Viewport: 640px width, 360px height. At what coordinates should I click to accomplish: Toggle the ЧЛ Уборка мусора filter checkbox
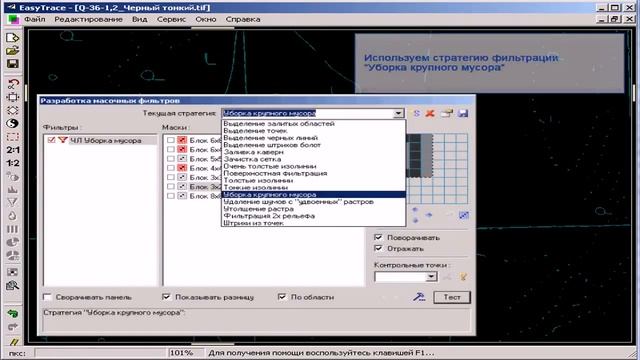pos(51,140)
